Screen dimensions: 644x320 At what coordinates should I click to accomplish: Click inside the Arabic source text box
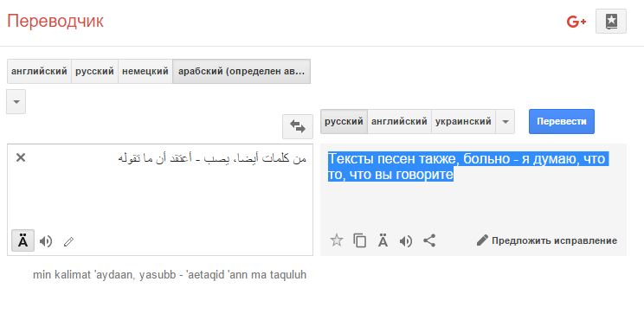click(x=160, y=193)
